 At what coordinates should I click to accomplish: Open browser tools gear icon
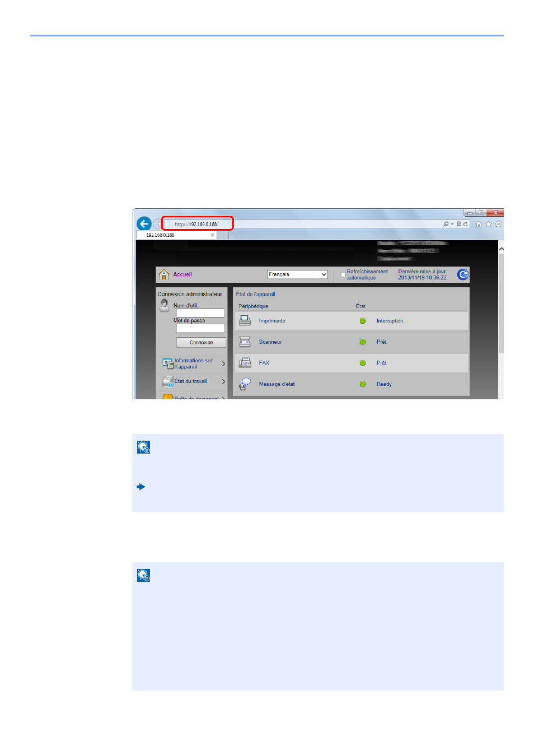pyautogui.click(x=498, y=224)
